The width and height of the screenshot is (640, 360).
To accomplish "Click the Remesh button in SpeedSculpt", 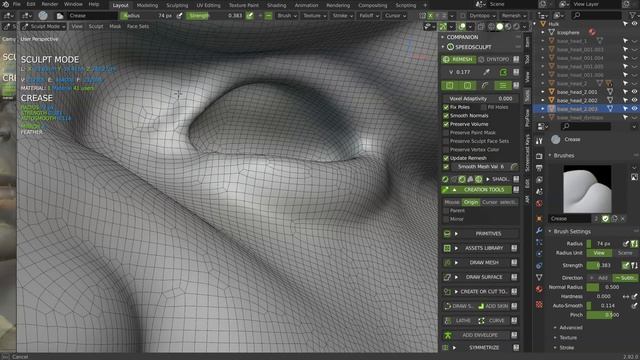I will [459, 60].
